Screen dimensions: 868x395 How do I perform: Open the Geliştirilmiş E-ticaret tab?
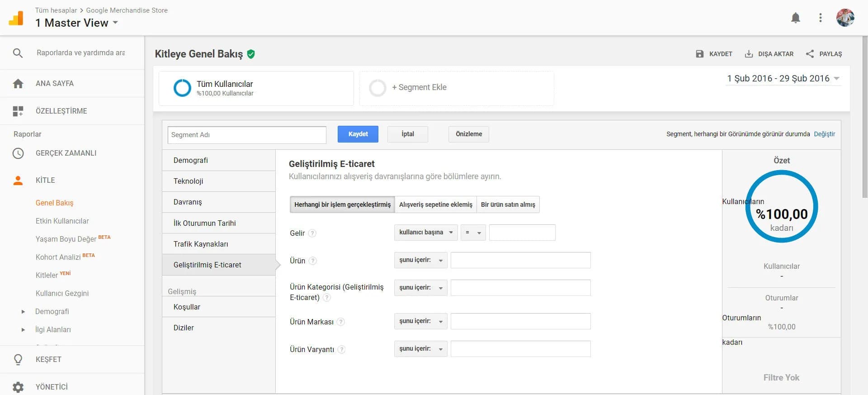pyautogui.click(x=219, y=265)
